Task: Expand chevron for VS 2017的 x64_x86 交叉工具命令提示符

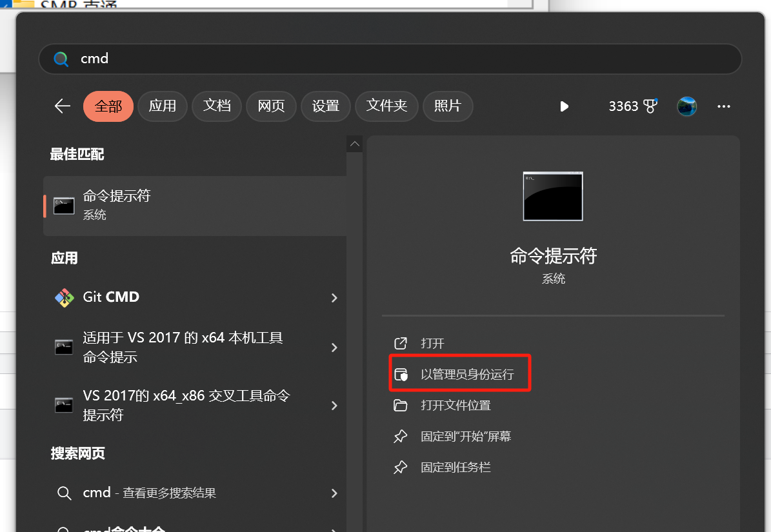Action: point(334,406)
